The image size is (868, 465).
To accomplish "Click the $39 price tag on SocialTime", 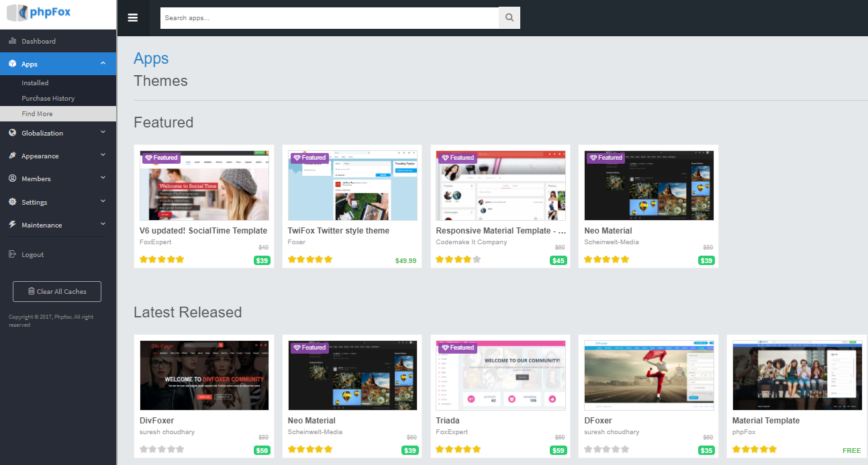I will 262,260.
